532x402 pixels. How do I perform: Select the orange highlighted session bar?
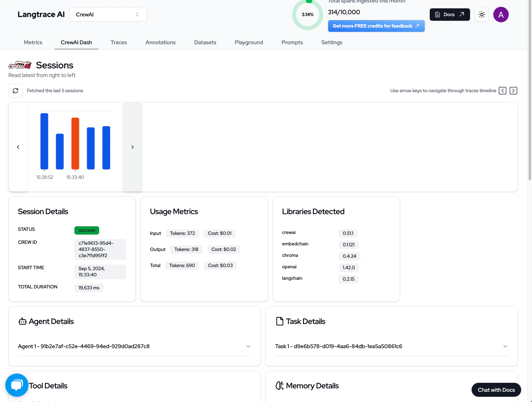[x=75, y=143]
